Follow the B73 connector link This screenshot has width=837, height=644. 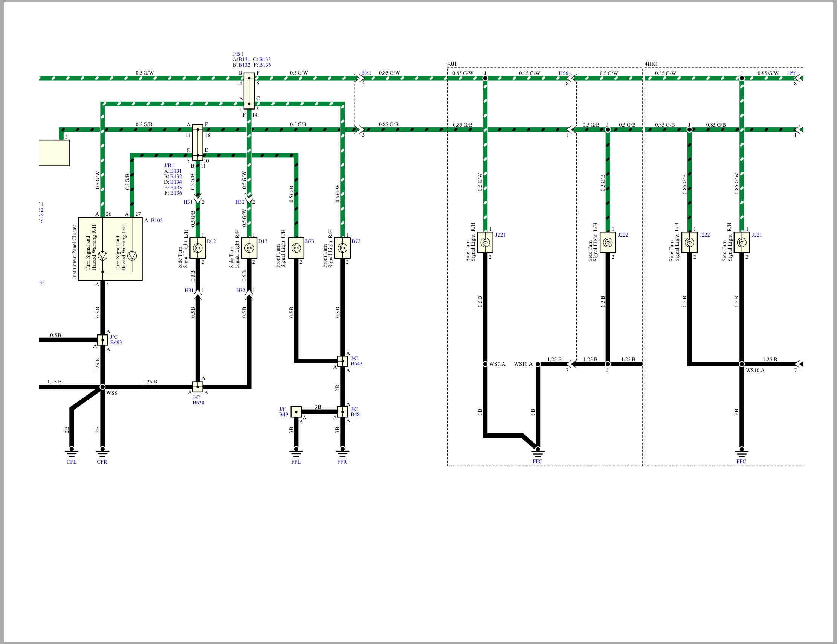310,241
